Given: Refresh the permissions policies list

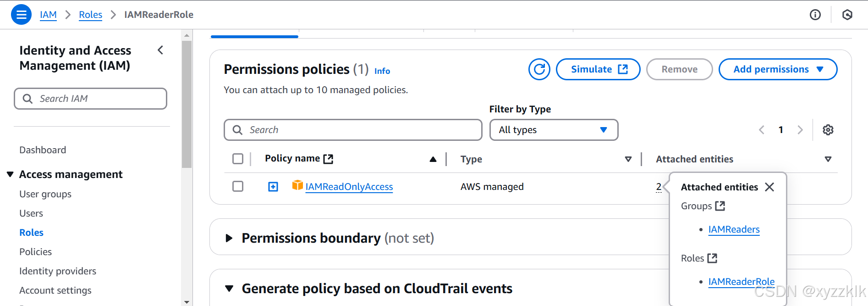Looking at the screenshot, I should (x=539, y=69).
